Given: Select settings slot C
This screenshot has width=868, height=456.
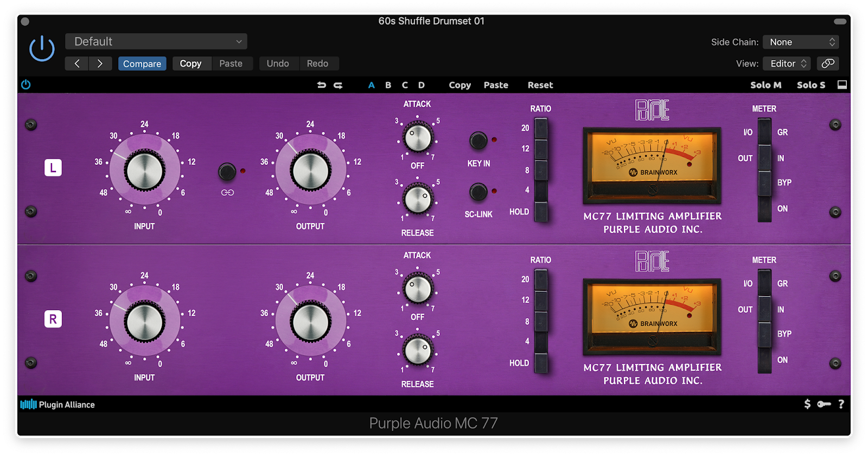Looking at the screenshot, I should tap(405, 85).
